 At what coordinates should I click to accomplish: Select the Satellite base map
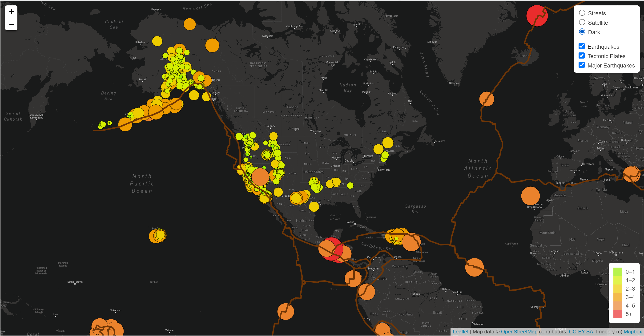(582, 23)
